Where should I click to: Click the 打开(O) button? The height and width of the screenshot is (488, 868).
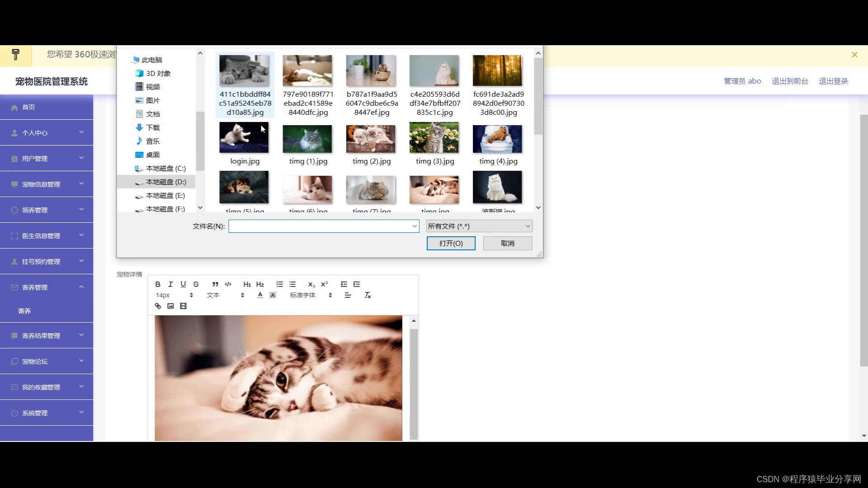coord(451,243)
